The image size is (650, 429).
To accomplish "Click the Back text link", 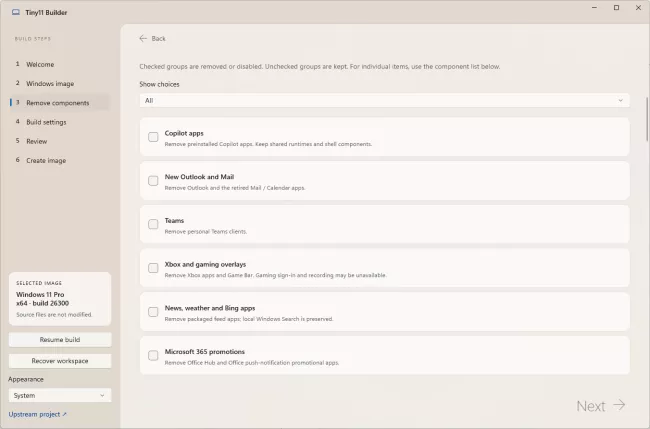I will [x=158, y=39].
